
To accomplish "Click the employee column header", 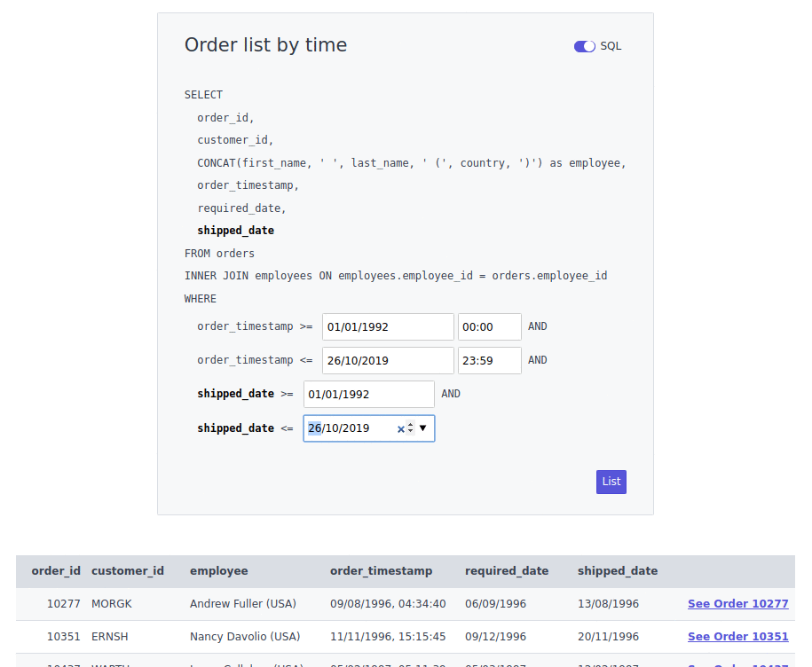I will click(x=218, y=570).
